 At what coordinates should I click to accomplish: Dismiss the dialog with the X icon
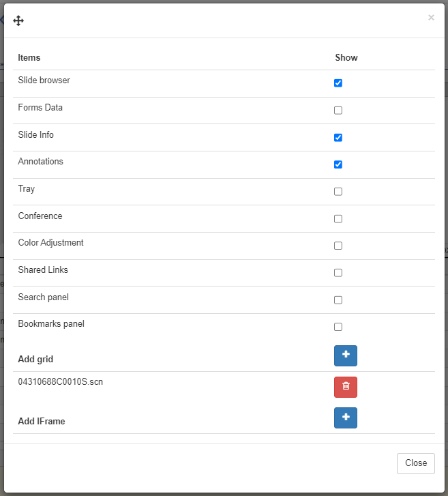click(431, 18)
